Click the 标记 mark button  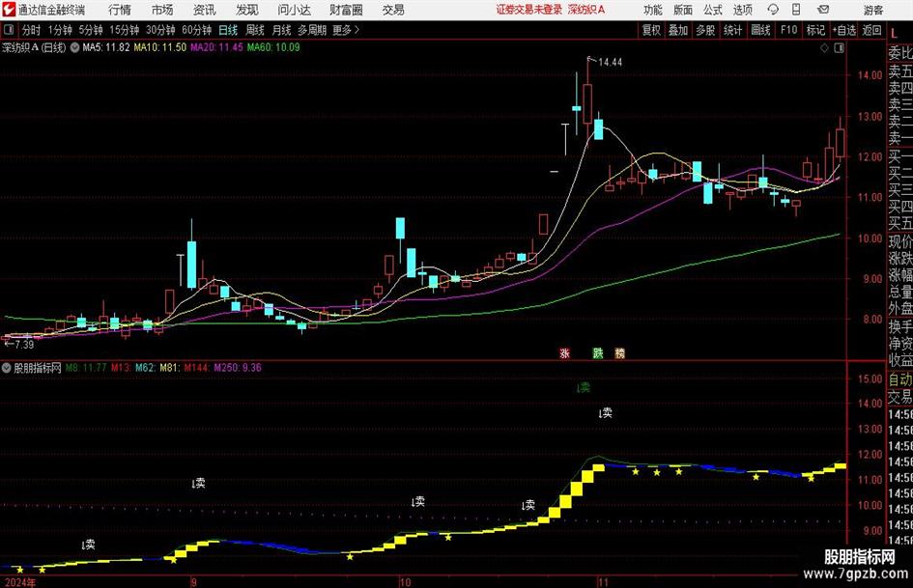pos(815,30)
